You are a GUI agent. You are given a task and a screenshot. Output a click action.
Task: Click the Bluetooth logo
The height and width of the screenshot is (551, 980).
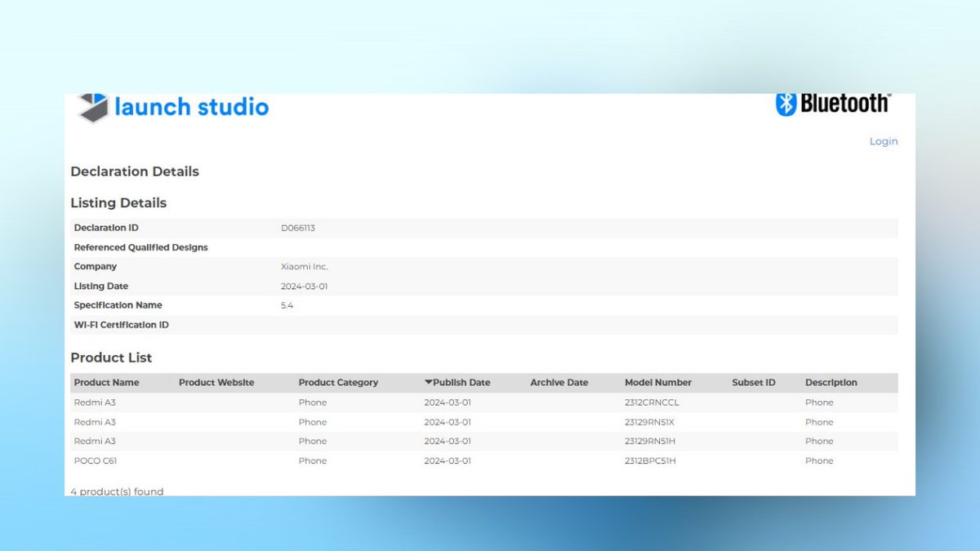point(832,104)
